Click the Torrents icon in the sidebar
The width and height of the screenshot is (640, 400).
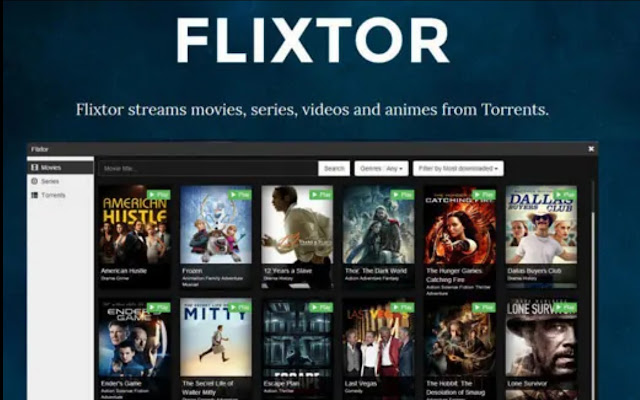pos(35,195)
